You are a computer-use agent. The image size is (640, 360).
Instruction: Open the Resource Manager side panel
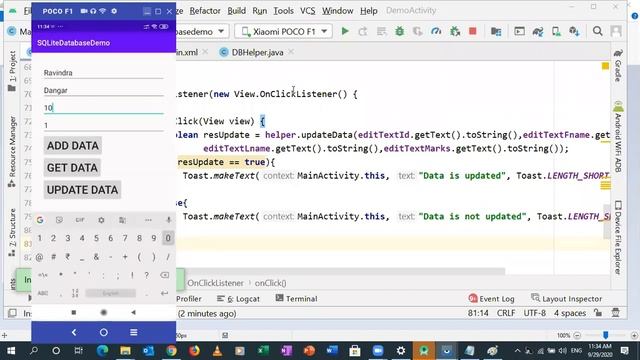(12, 152)
